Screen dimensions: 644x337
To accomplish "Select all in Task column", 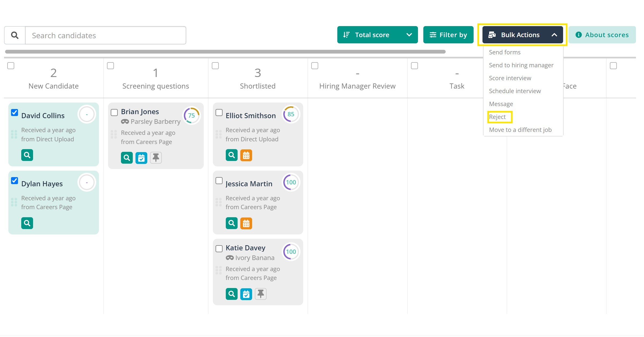I will tap(414, 66).
